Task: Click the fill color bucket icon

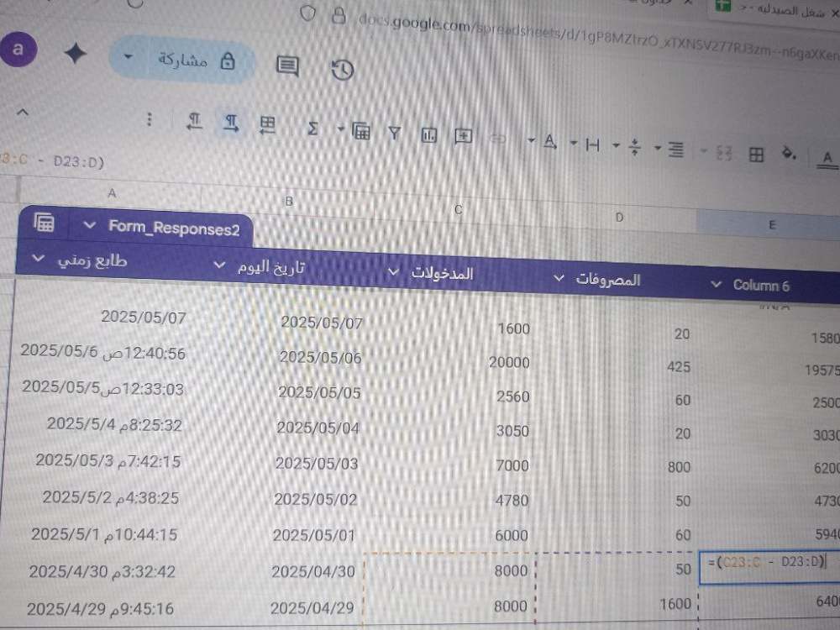Action: pyautogui.click(x=789, y=154)
